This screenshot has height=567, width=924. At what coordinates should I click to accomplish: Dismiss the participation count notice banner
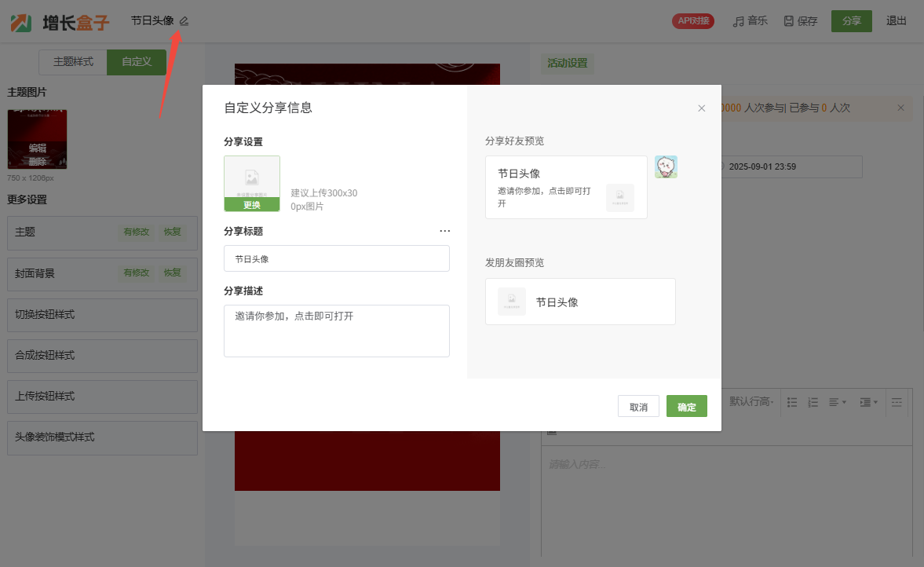pos(900,108)
